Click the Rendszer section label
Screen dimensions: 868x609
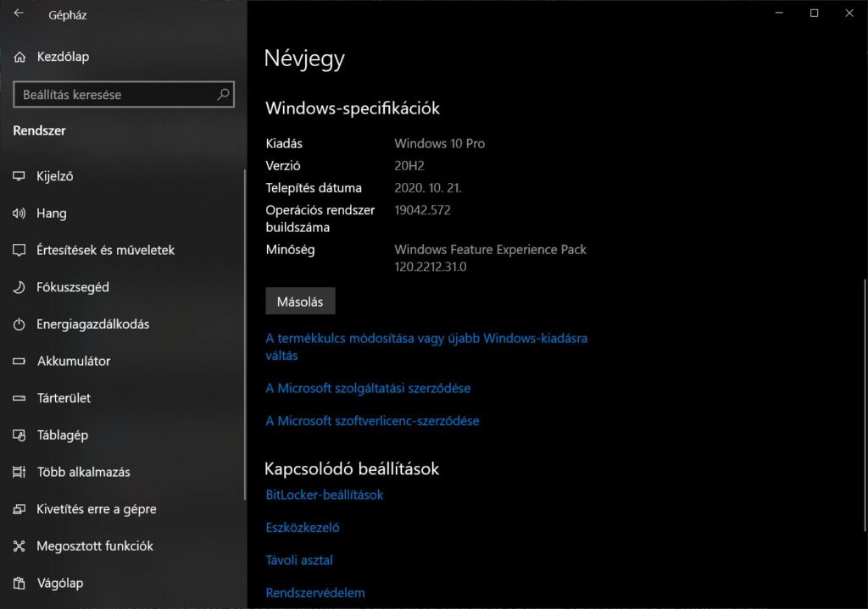tap(39, 130)
